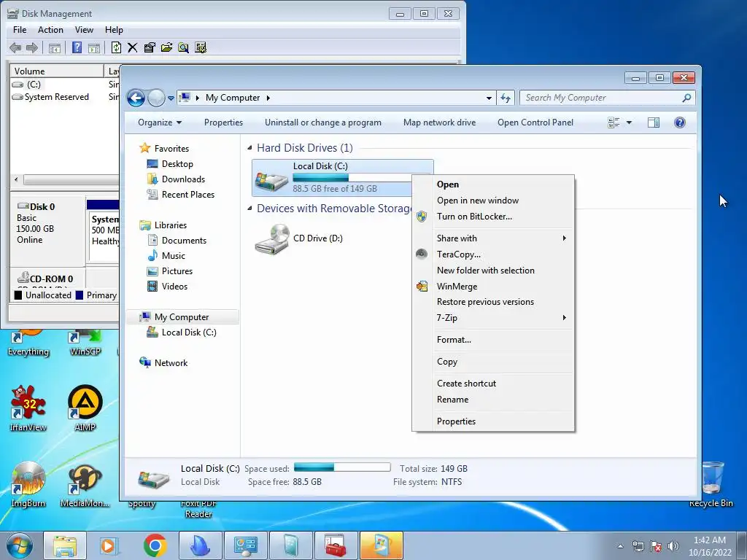Select Properties in the context menu

(x=494, y=421)
